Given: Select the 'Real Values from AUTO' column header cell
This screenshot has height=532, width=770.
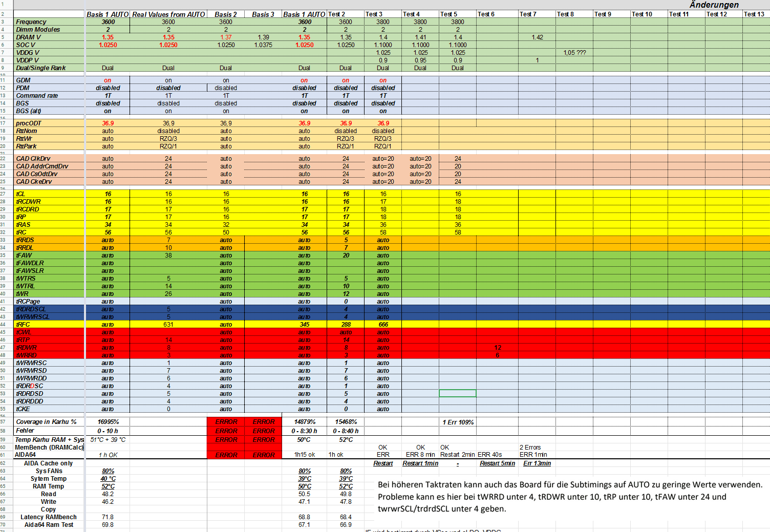Looking at the screenshot, I should coord(168,14).
